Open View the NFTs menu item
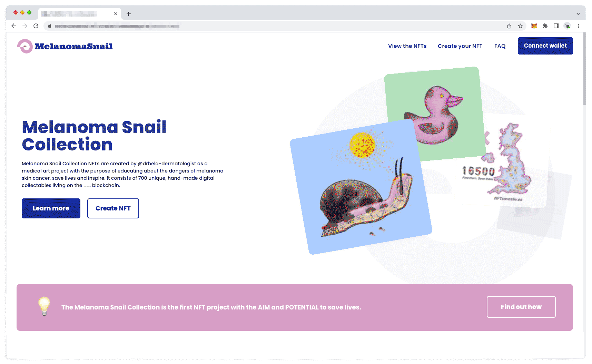The height and width of the screenshot is (364, 592). tap(407, 46)
